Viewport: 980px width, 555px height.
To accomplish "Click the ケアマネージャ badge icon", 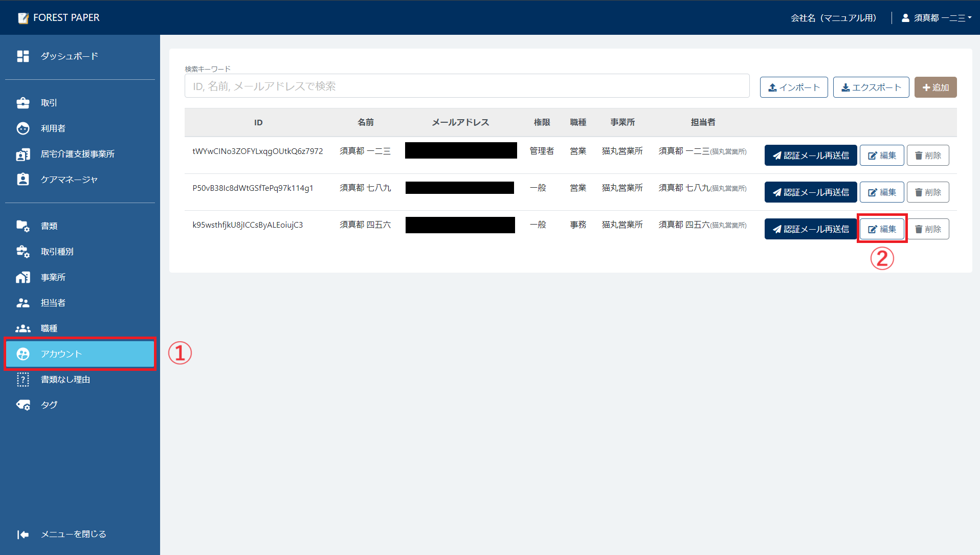I will 23,180.
